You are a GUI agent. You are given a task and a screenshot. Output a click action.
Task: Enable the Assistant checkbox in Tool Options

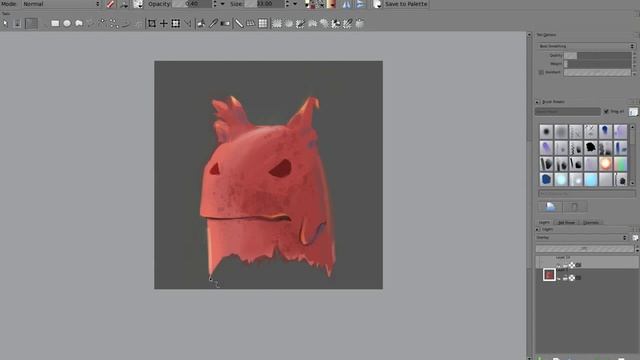click(541, 72)
